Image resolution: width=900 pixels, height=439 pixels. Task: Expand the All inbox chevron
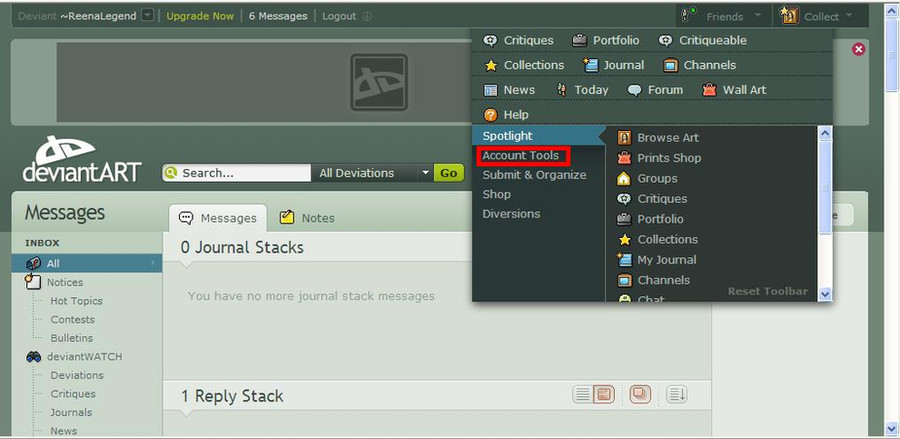[153, 263]
